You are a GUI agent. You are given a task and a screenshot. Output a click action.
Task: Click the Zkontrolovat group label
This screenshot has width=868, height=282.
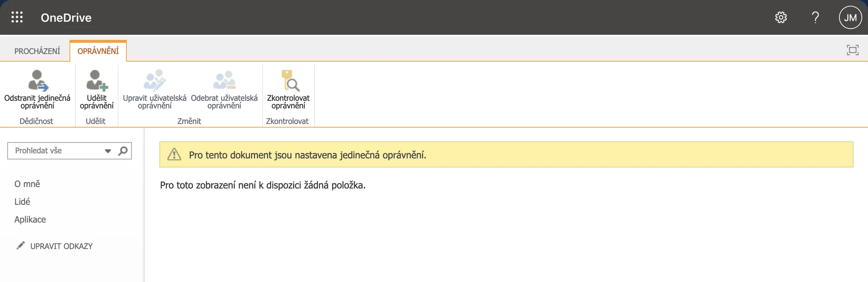(x=287, y=121)
